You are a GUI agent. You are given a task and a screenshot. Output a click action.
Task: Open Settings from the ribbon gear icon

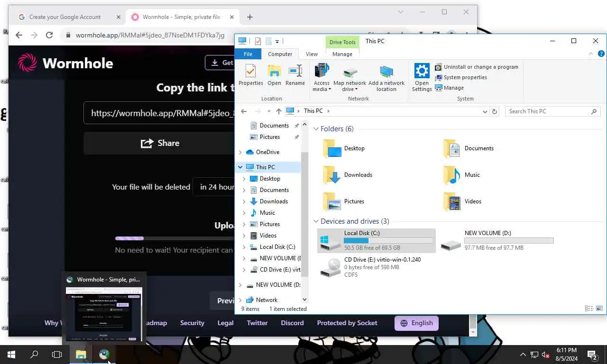[x=422, y=78]
